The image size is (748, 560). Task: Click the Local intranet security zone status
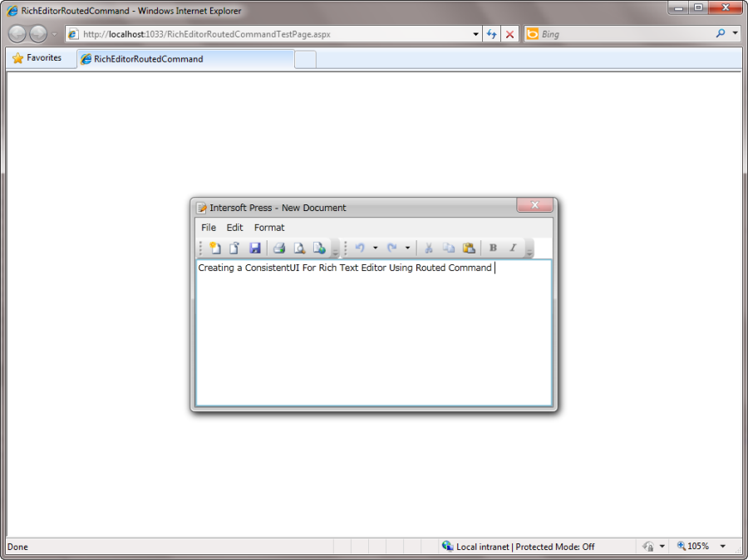click(x=519, y=547)
